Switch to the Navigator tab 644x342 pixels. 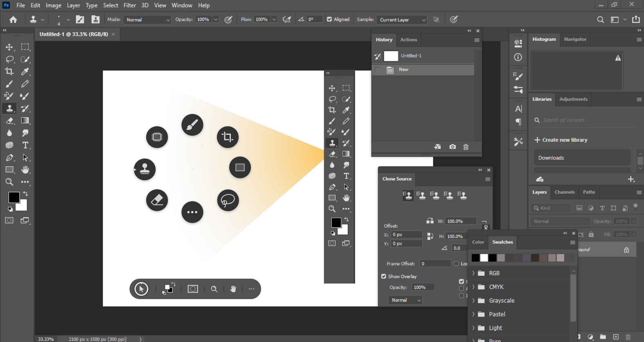click(575, 39)
